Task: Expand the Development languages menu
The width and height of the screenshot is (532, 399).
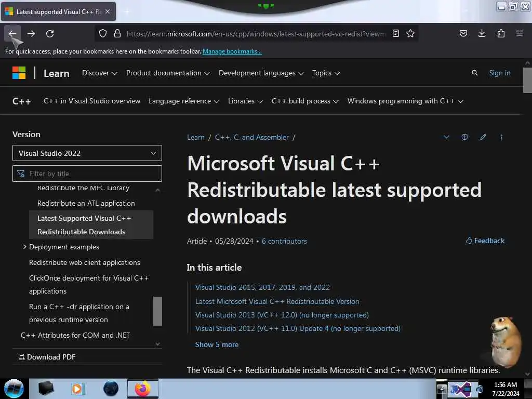Action: 261,73
